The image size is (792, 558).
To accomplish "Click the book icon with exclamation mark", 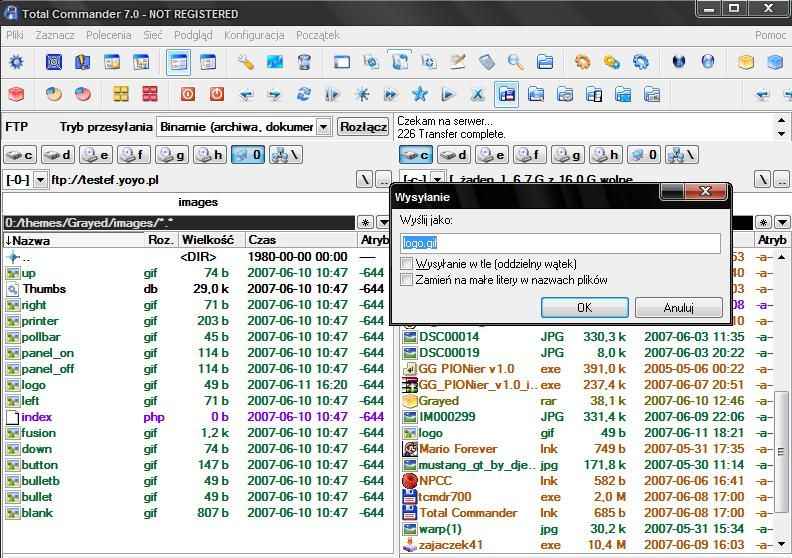I will point(82,62).
